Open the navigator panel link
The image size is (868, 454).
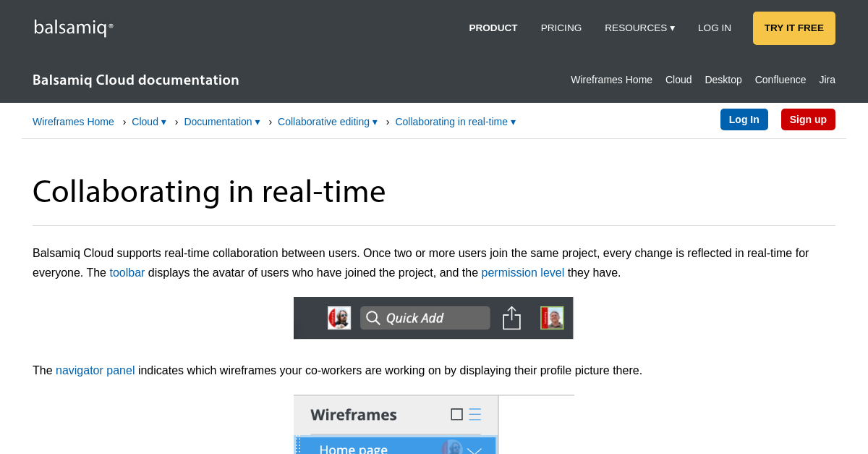pos(95,371)
